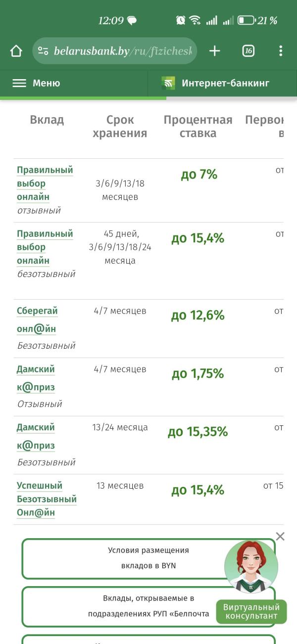This screenshot has width=297, height=644.
Task: Open the tab switcher showing 16 tabs
Action: pos(248,51)
